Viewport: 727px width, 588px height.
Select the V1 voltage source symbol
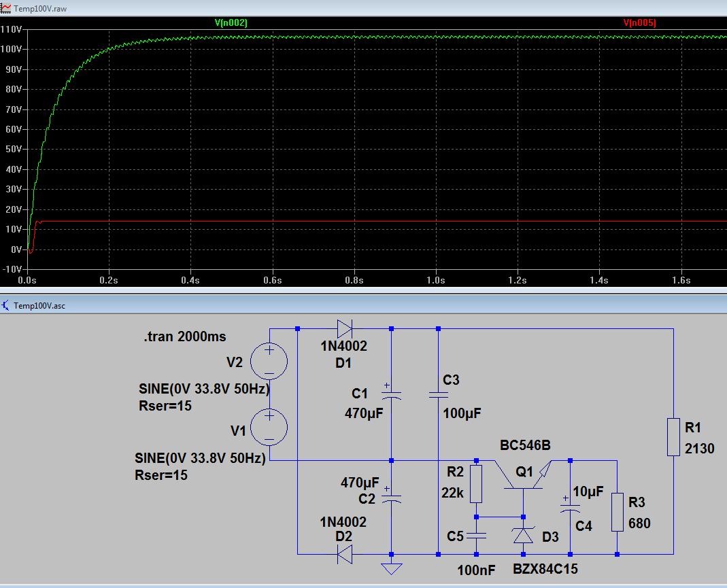269,427
